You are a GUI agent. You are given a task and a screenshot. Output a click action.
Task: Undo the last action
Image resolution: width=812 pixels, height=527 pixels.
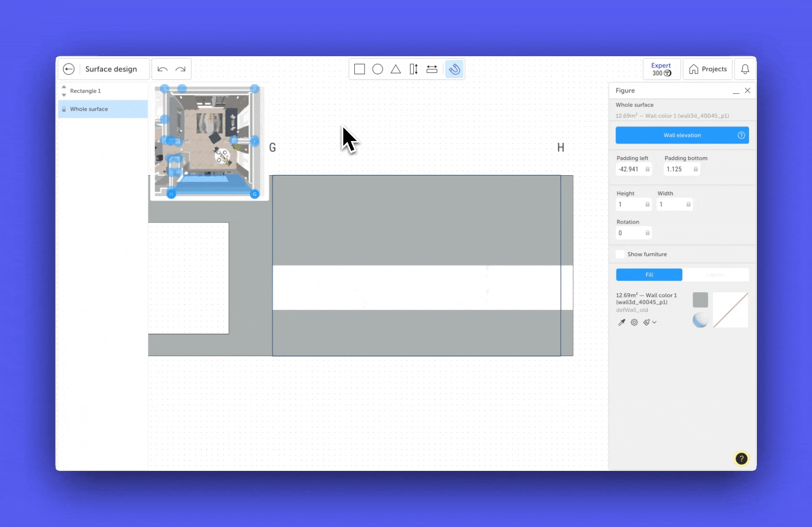tap(162, 69)
